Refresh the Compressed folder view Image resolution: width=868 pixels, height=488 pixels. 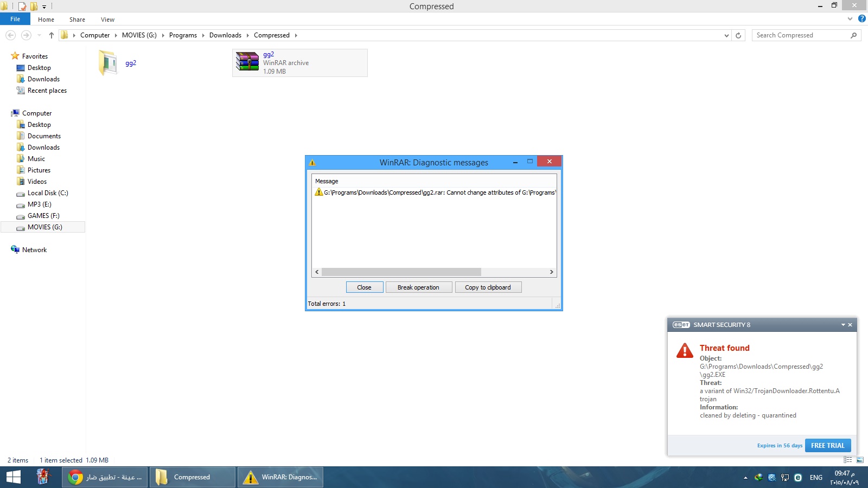[x=738, y=35]
